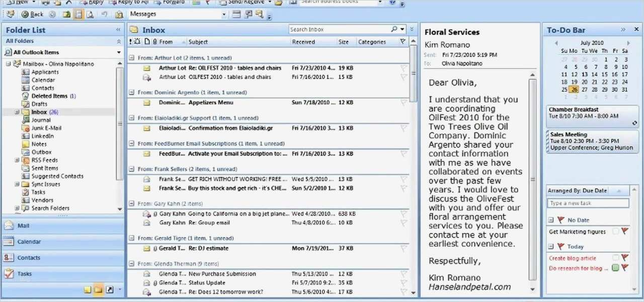Open the Sales Meeting appointment
Image resolution: width=644 pixels, height=302 pixels.
[x=593, y=141]
